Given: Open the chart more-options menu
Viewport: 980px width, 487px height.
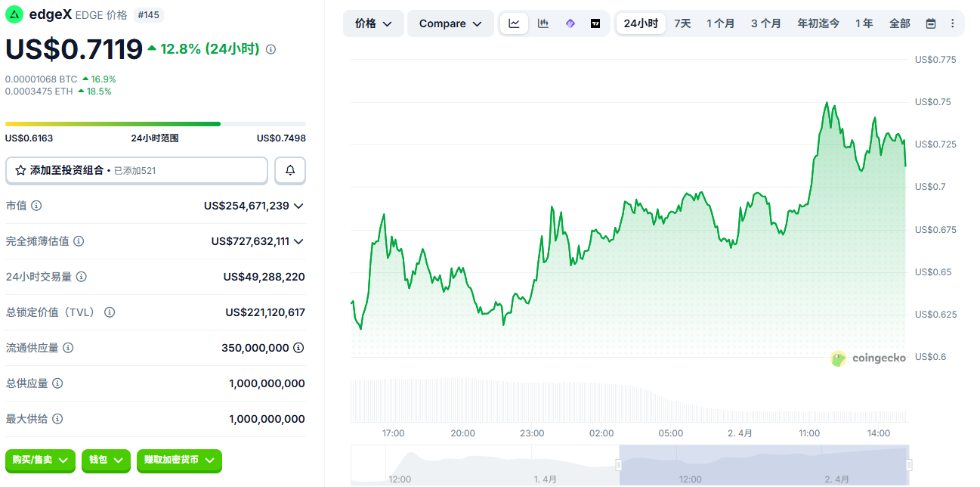Looking at the screenshot, I should click(x=952, y=23).
